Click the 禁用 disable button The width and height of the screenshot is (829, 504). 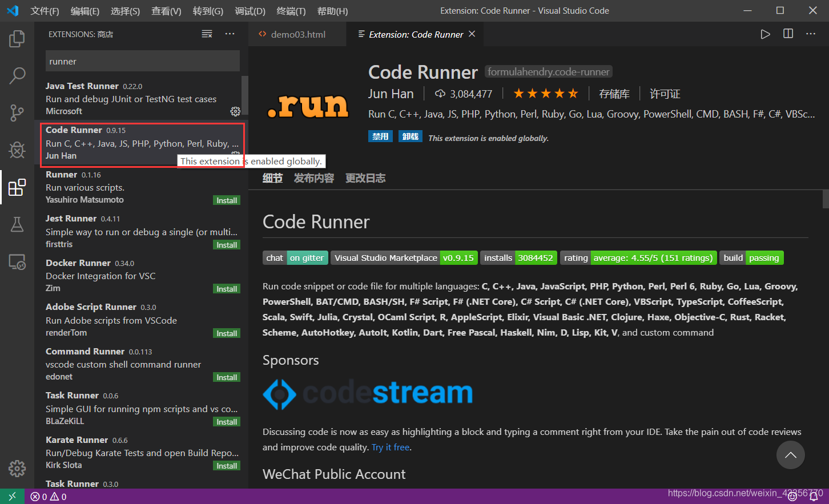380,136
